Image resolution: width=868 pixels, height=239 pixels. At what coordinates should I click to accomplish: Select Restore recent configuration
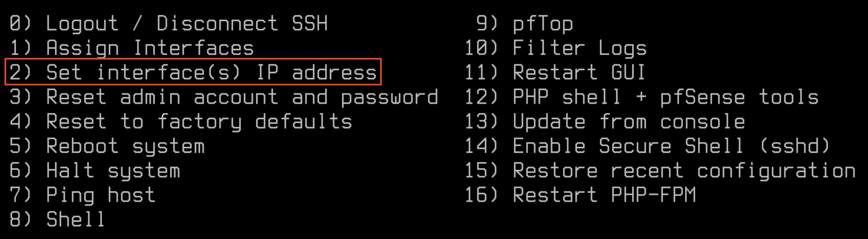coord(684,171)
